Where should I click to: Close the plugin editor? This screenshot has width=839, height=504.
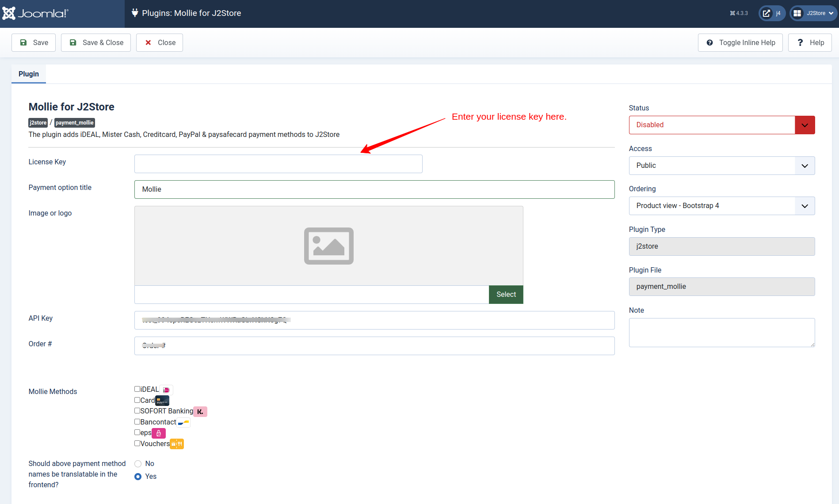pyautogui.click(x=160, y=42)
